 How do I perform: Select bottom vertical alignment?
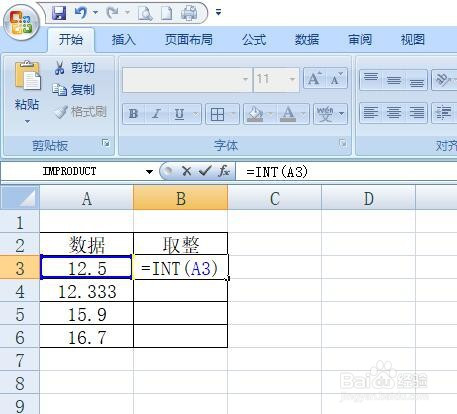(x=416, y=80)
